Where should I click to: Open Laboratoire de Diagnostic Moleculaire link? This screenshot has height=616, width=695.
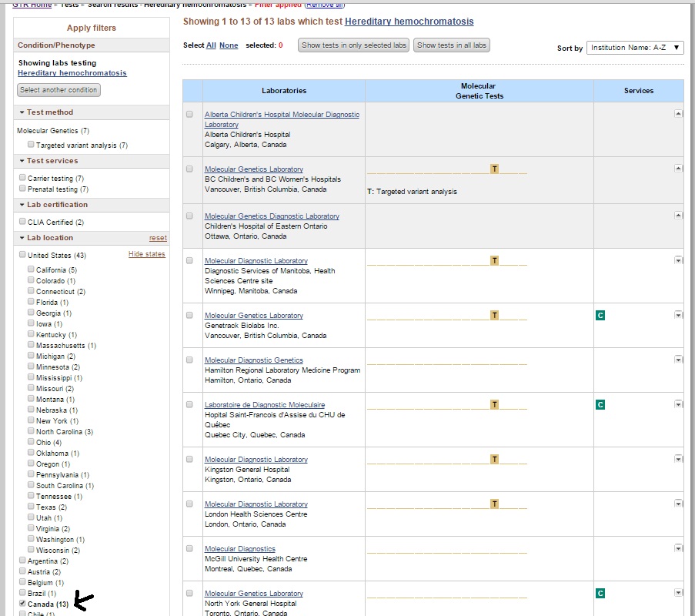click(x=265, y=405)
